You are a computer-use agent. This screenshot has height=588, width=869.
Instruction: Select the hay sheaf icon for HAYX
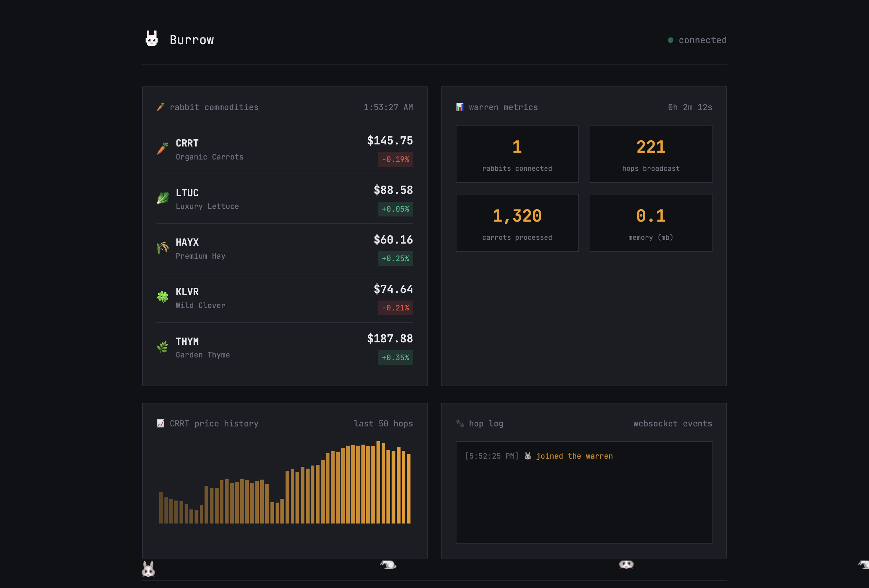pyautogui.click(x=162, y=248)
